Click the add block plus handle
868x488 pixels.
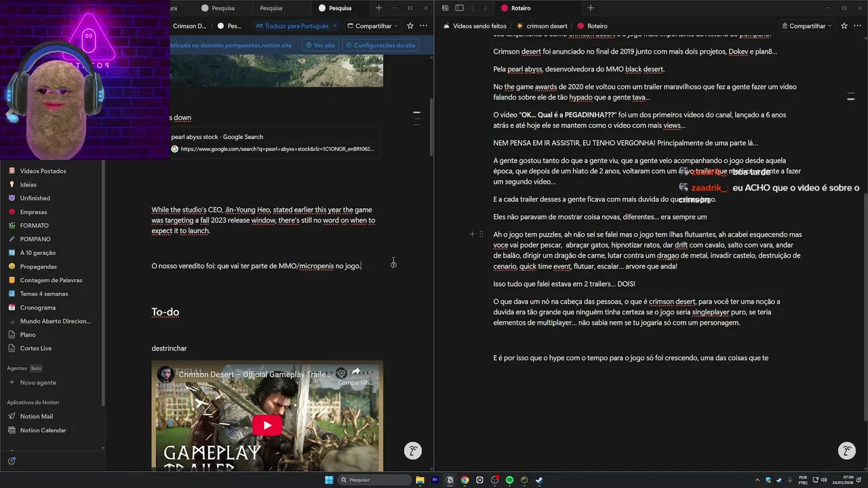pos(472,235)
